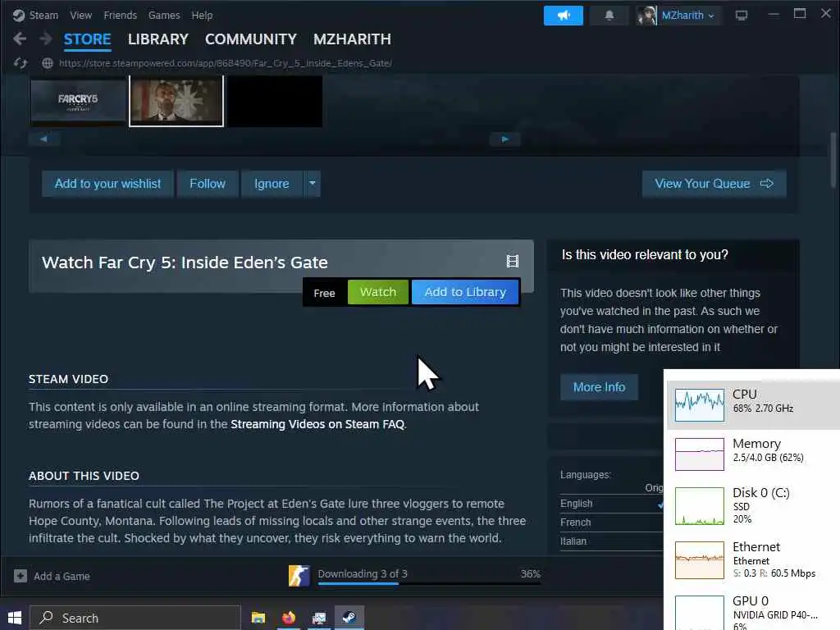Select the CPU graph in performance panel
Screen dimensions: 840x630
[700, 405]
